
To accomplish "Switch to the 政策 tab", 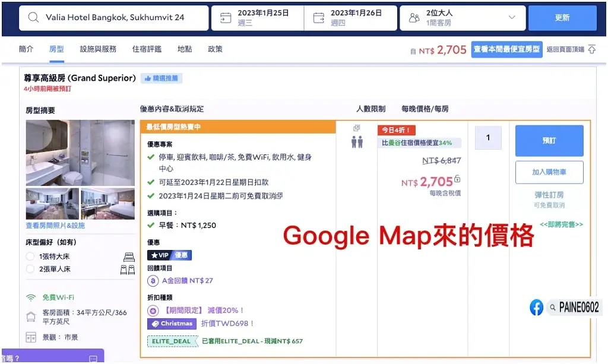I will pyautogui.click(x=215, y=49).
